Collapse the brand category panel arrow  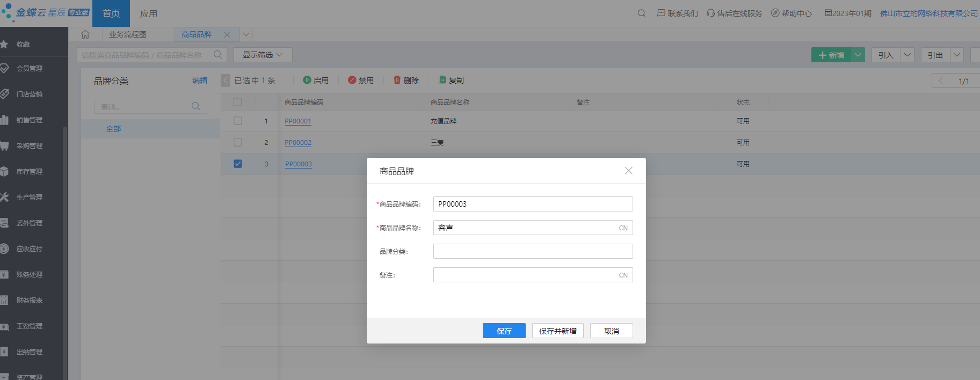(x=226, y=81)
